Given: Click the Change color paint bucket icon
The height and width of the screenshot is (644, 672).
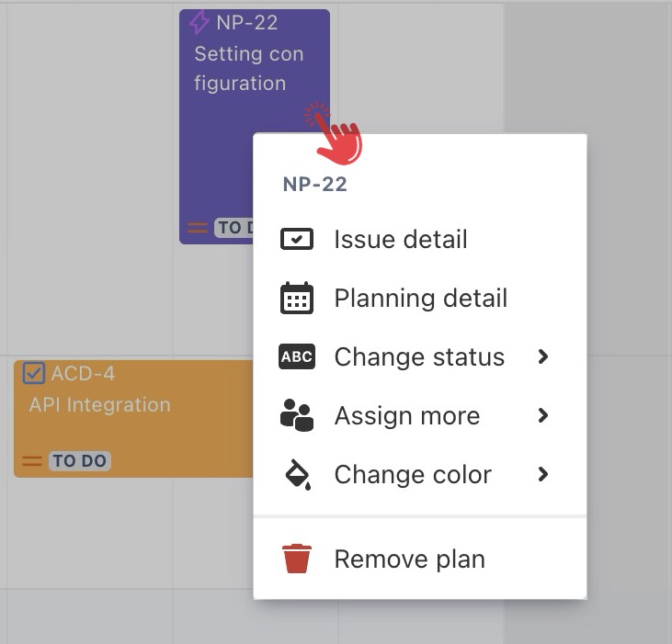Looking at the screenshot, I should pos(296,475).
